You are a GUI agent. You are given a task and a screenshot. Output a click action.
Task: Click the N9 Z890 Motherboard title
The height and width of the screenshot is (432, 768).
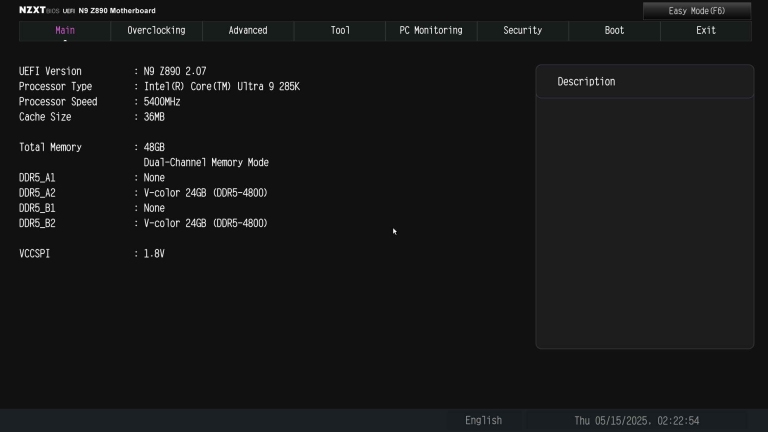point(117,10)
